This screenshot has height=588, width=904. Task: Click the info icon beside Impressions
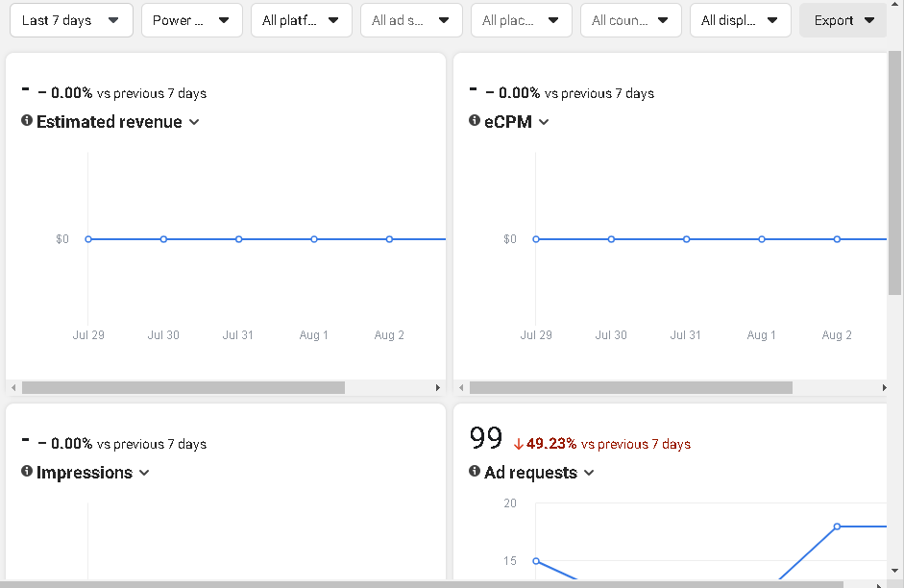(x=27, y=472)
